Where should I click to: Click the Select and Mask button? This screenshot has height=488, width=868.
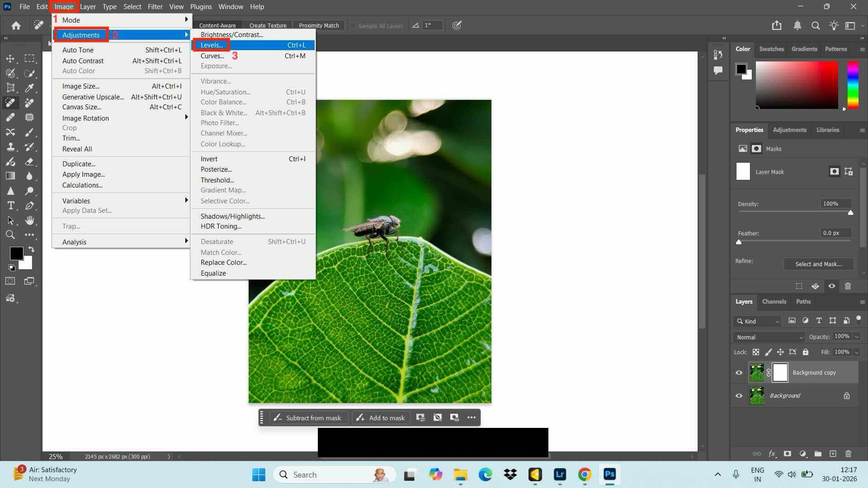818,264
